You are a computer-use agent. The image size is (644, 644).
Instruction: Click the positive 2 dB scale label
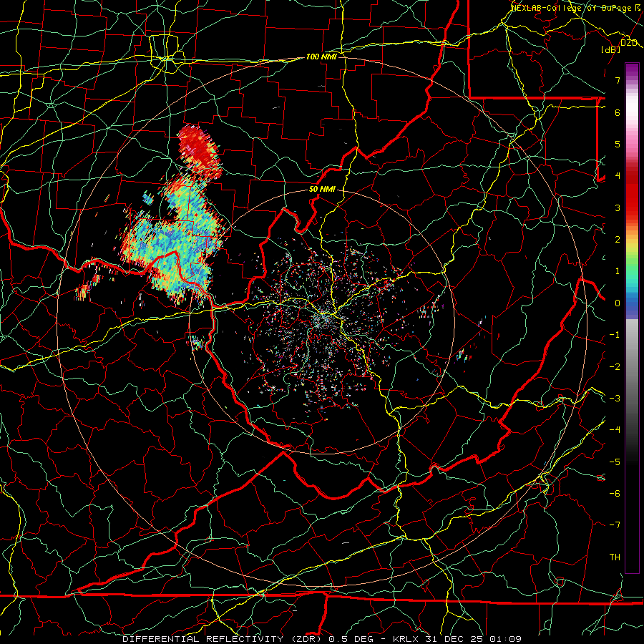click(x=618, y=240)
